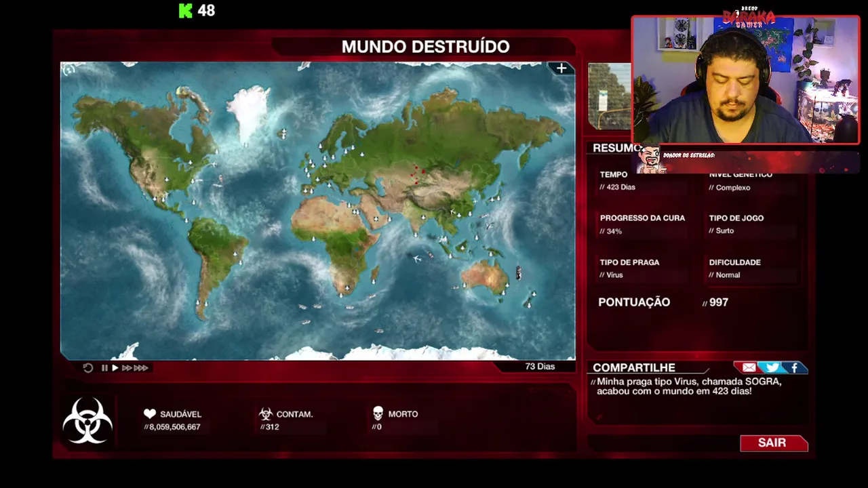Viewport: 868px width, 488px height.
Task: Open the news photo thumbnail beside the map
Action: [609, 96]
